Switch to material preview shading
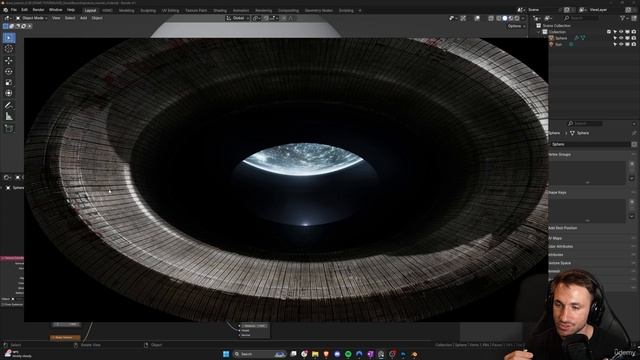Screen dimensions: 640x360 511,18
